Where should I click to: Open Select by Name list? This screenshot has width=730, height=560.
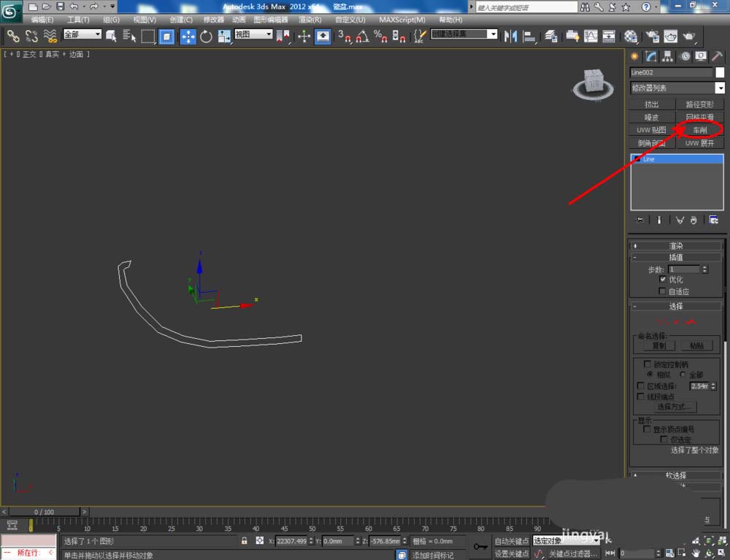129,37
